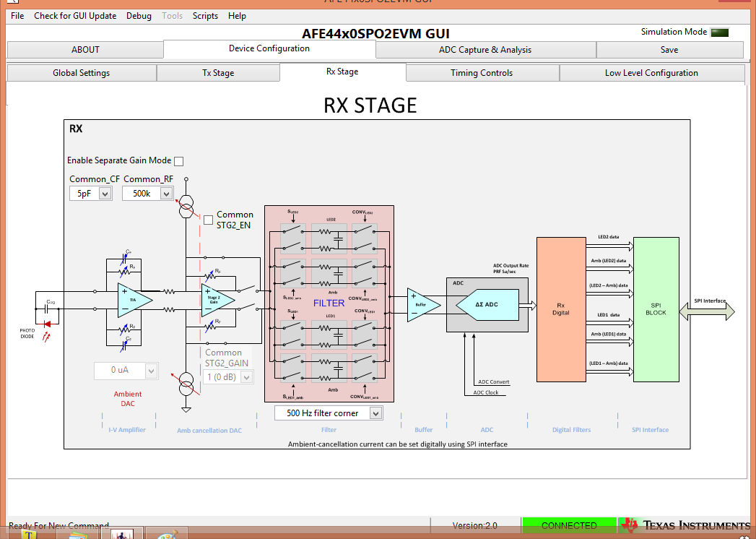Click the ADC Convert signal label
The image size is (756, 539).
pos(494,381)
